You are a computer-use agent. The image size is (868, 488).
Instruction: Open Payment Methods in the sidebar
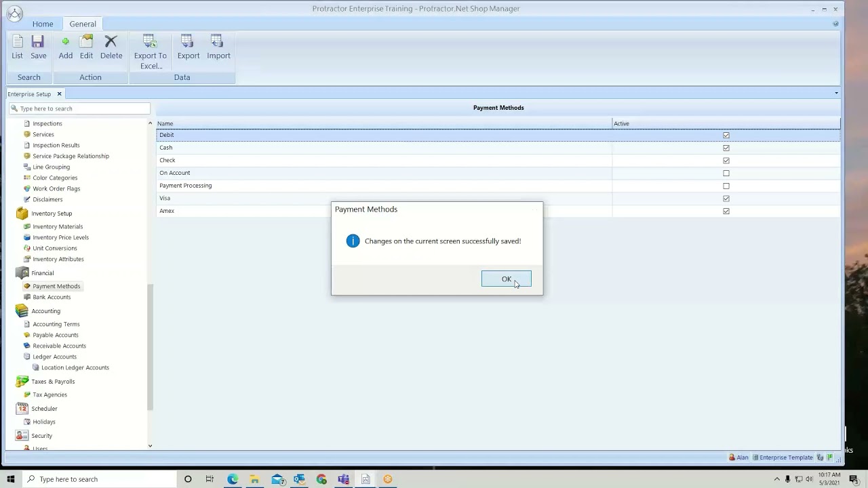[56, 286]
